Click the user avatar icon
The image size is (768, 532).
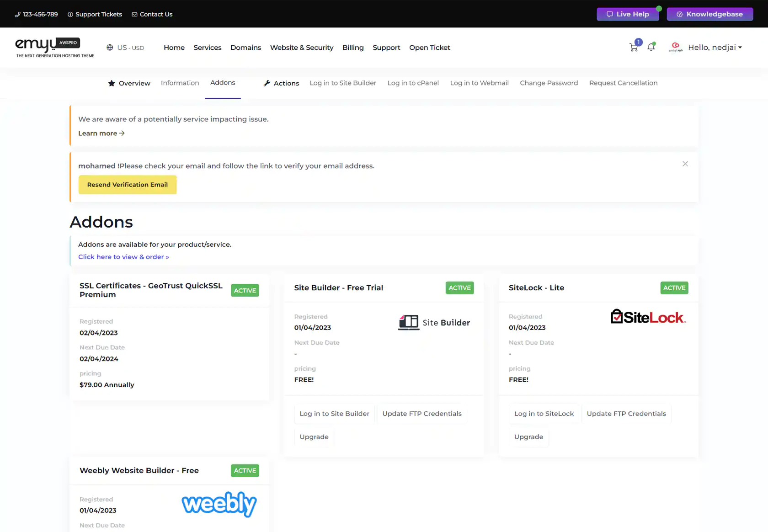(x=676, y=47)
